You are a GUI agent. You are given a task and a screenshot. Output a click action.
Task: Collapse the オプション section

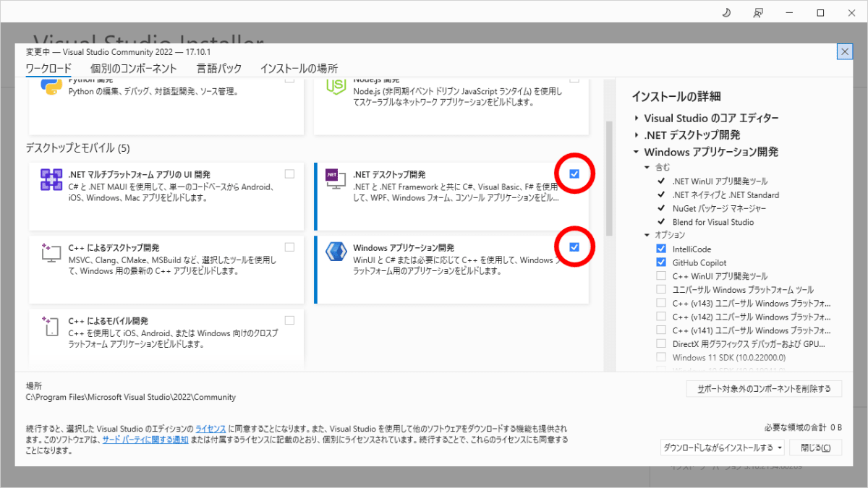[647, 235]
